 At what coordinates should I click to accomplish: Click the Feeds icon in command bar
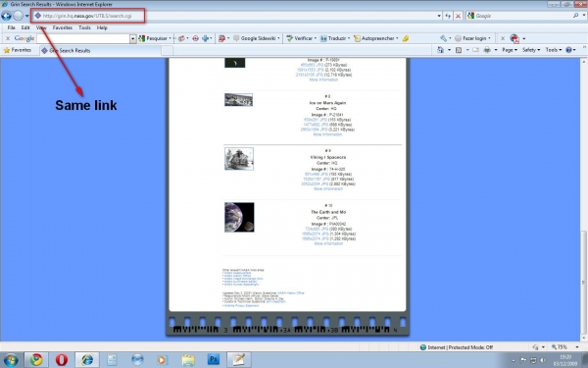tap(459, 50)
